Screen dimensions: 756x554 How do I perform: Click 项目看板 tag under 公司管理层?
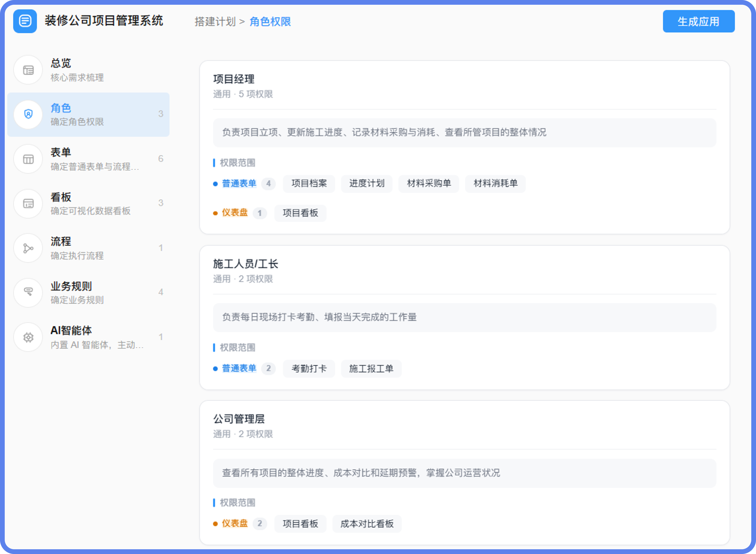pyautogui.click(x=300, y=524)
